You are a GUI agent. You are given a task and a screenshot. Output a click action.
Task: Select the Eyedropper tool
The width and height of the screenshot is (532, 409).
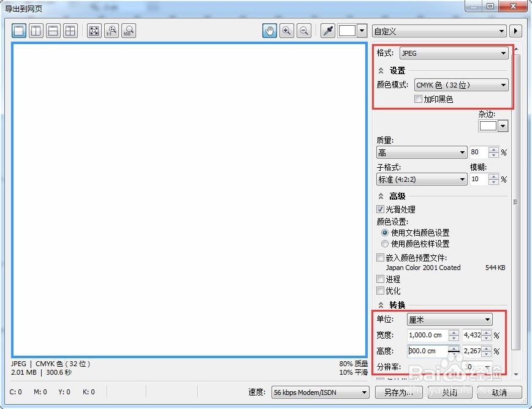coord(328,31)
